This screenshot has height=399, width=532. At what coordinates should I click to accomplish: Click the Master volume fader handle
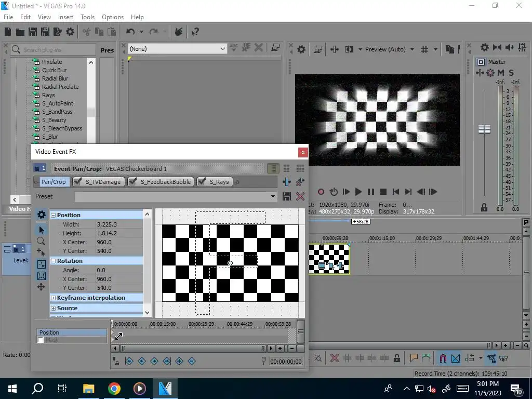click(x=484, y=129)
